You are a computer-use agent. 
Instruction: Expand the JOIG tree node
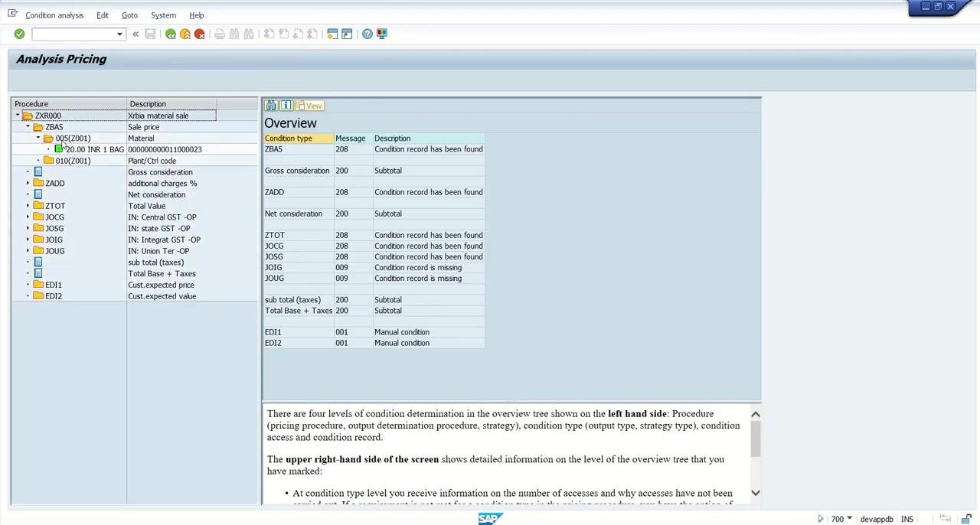coord(28,240)
